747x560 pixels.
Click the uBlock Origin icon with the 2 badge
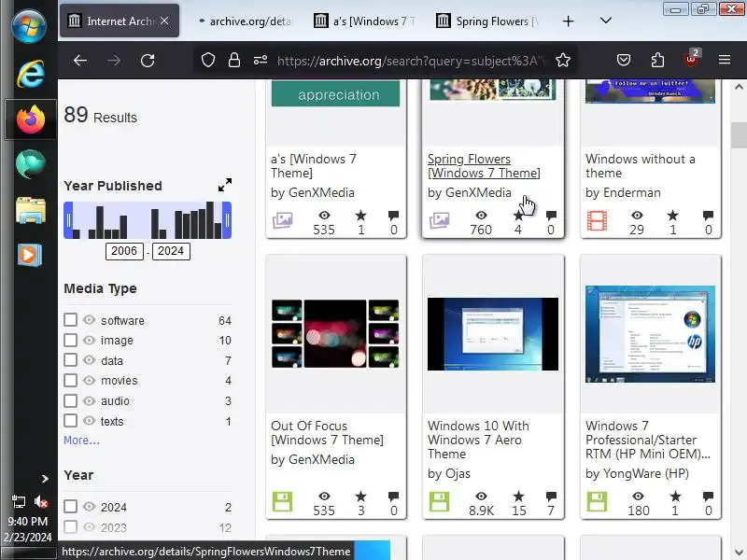pos(691,59)
